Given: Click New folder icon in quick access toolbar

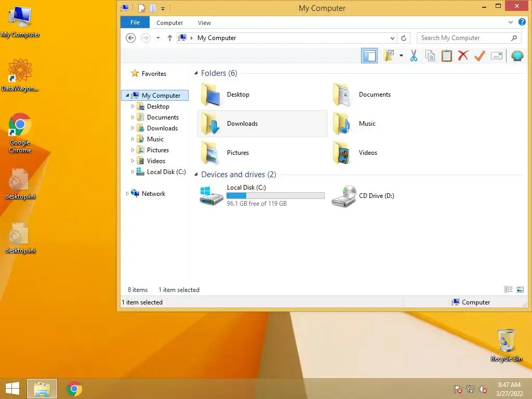Looking at the screenshot, I should point(153,8).
